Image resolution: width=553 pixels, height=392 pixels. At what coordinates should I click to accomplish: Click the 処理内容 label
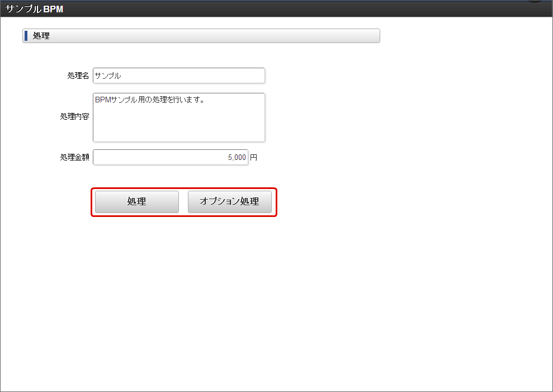[74, 116]
